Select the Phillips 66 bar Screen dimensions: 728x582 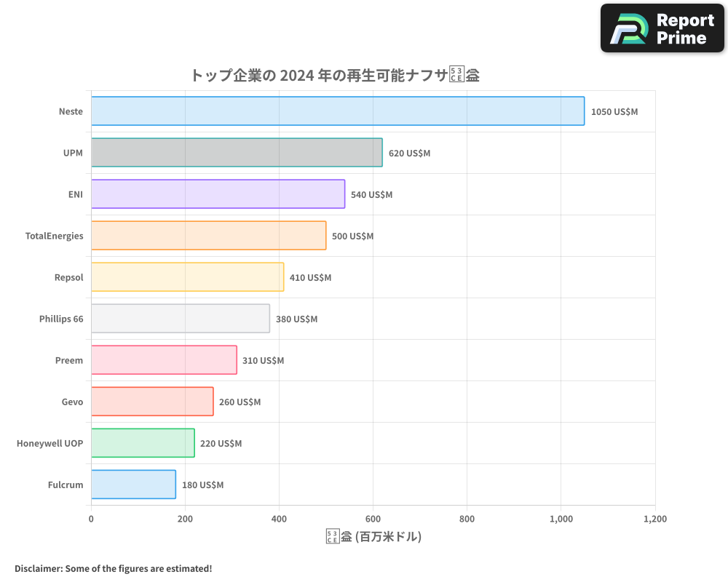coord(182,319)
